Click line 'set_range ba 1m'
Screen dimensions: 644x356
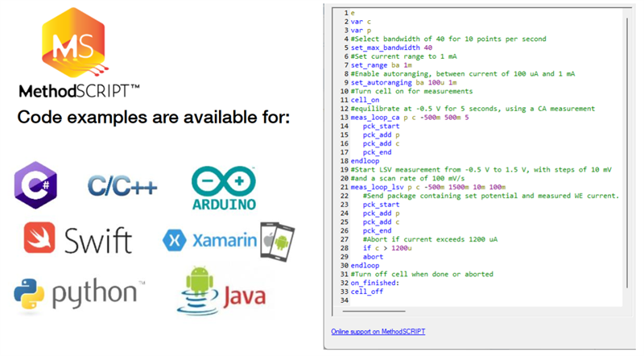point(381,65)
